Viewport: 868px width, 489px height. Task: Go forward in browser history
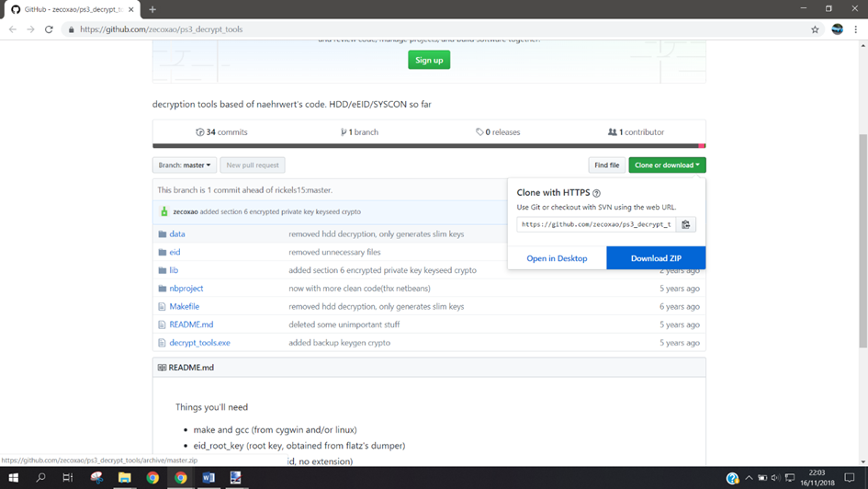pyautogui.click(x=30, y=29)
